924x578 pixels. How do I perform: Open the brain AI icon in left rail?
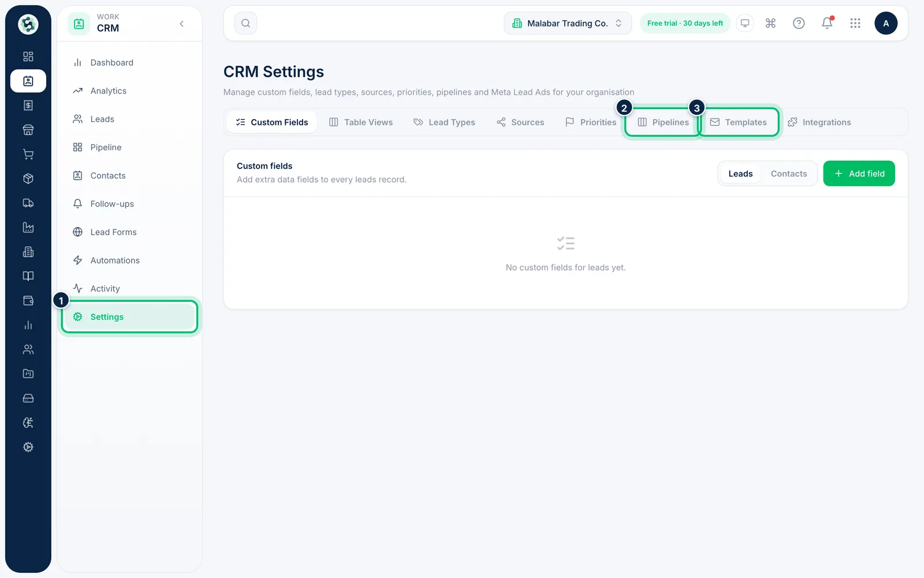pyautogui.click(x=28, y=423)
